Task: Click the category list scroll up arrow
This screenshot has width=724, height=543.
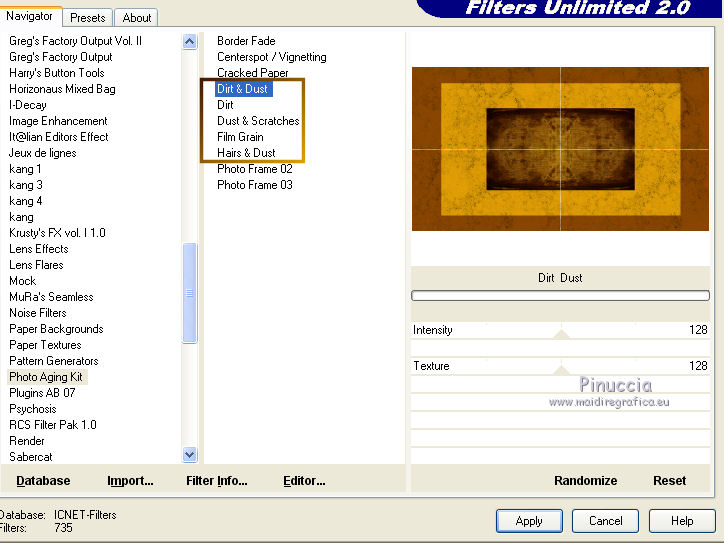Action: pyautogui.click(x=189, y=42)
